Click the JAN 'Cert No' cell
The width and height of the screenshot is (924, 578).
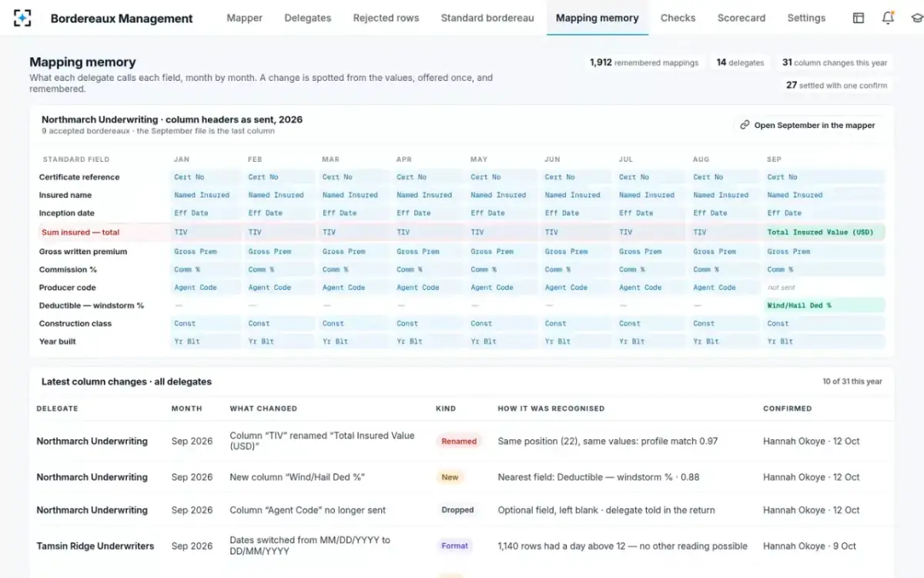pos(205,177)
